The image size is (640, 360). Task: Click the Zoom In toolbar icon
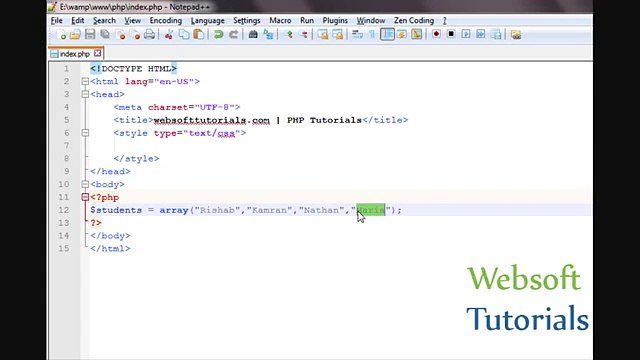[x=289, y=35]
